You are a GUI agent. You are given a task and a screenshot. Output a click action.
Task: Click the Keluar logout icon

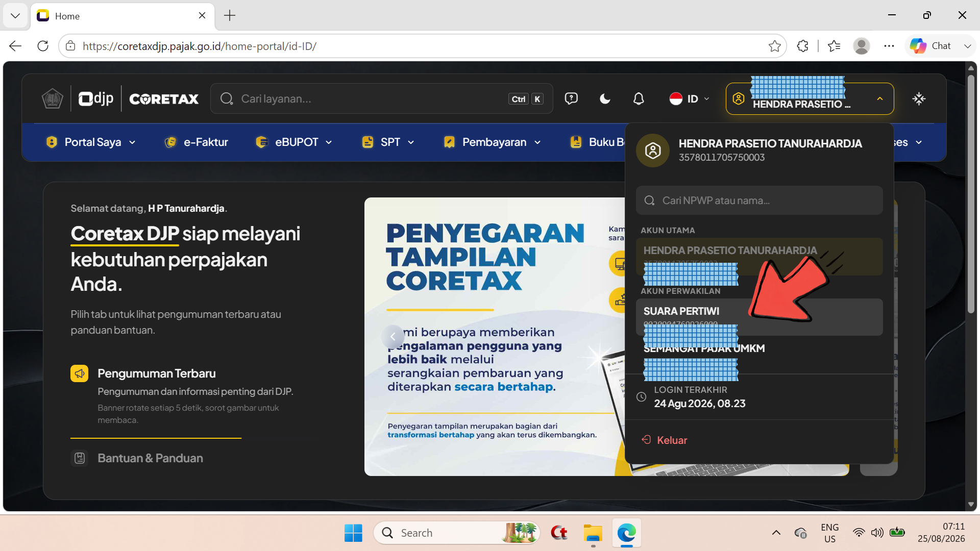[646, 440]
